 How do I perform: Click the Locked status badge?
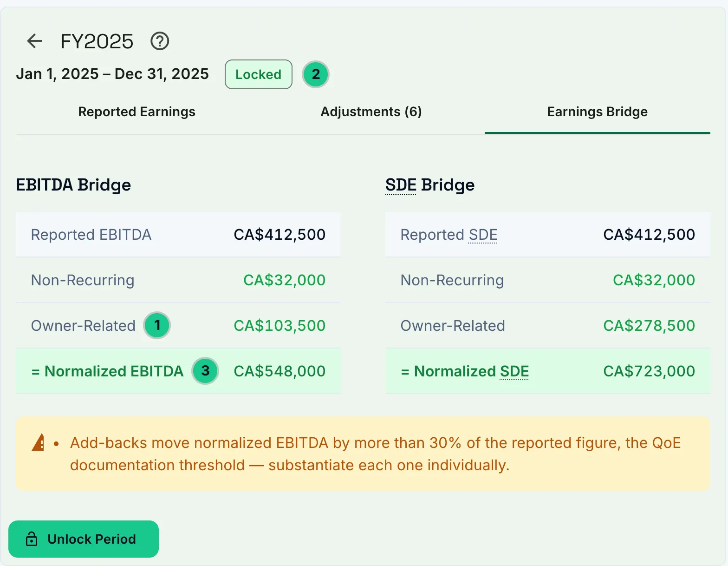259,74
